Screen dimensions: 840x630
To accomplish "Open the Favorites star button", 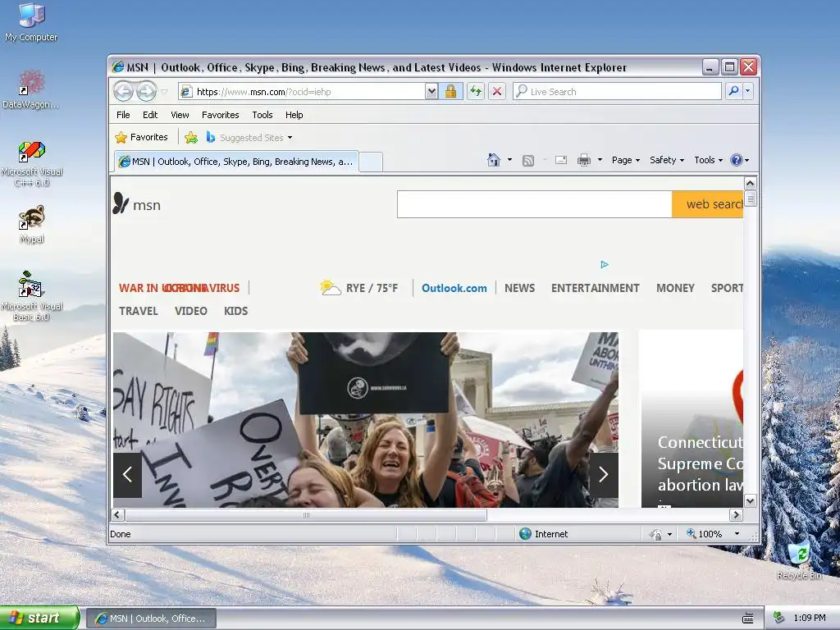I will coord(141,137).
